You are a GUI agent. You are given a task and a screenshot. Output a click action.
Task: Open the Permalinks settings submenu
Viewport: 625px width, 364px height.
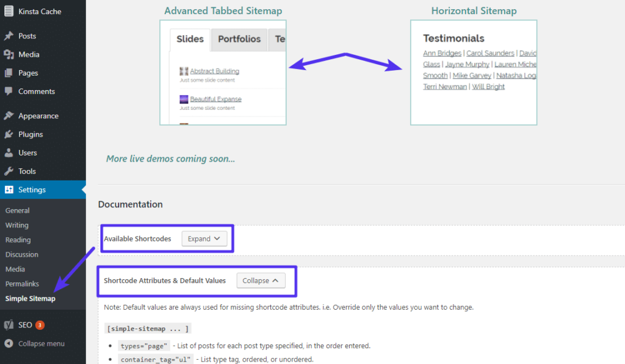pos(23,284)
